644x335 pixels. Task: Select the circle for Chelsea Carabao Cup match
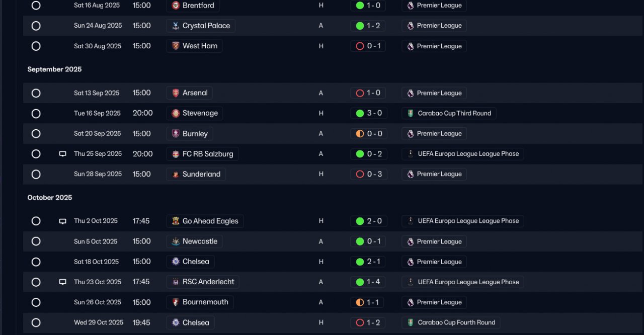(x=36, y=322)
